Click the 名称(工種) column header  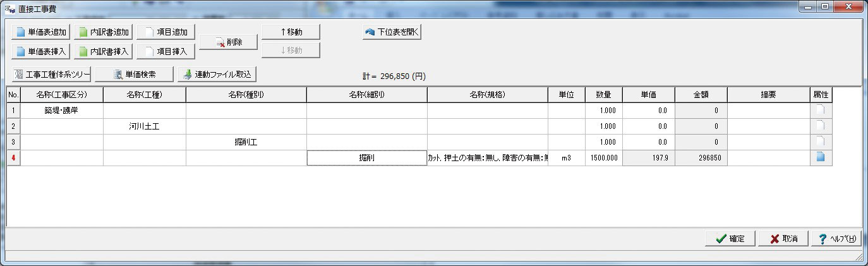point(145,95)
